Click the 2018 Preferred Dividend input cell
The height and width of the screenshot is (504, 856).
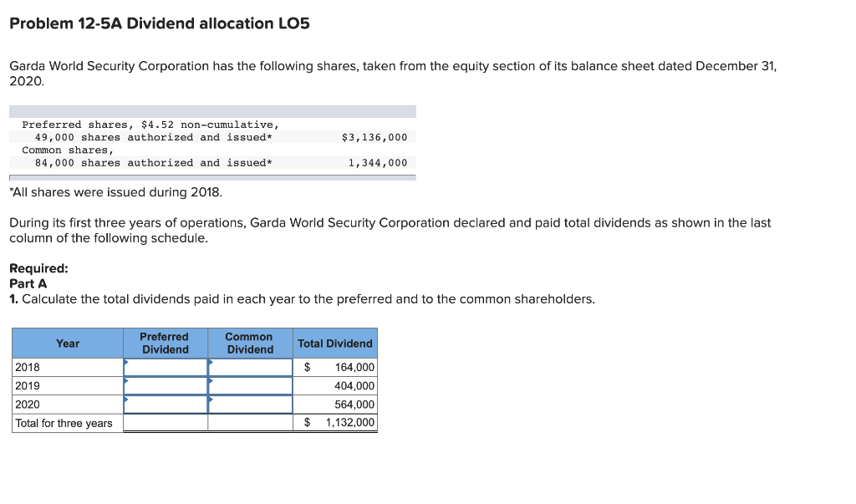tap(166, 368)
